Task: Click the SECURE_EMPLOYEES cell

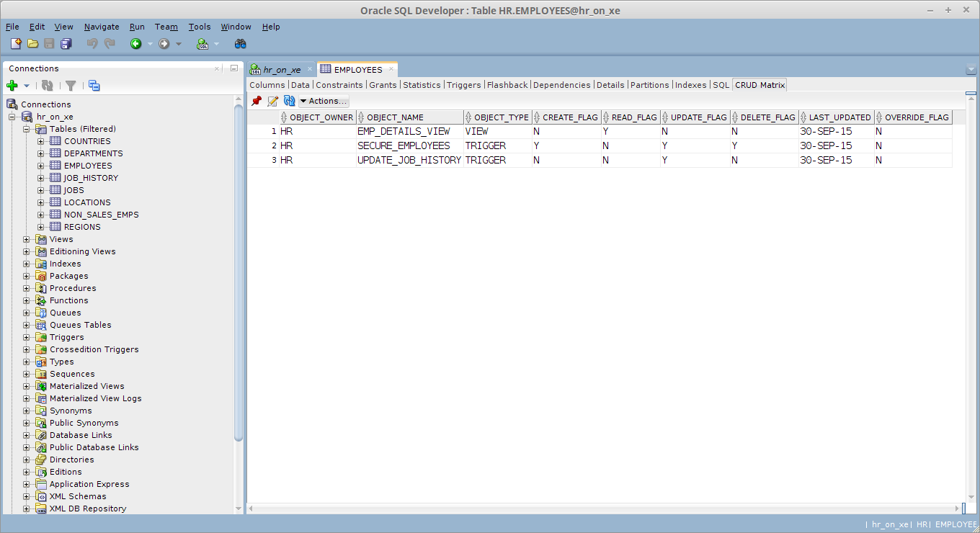Action: pos(410,145)
